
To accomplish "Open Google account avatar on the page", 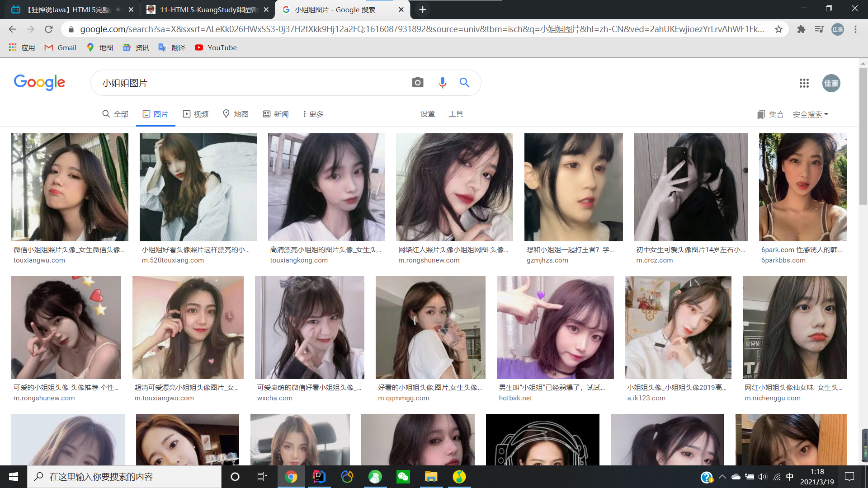I will [x=831, y=83].
